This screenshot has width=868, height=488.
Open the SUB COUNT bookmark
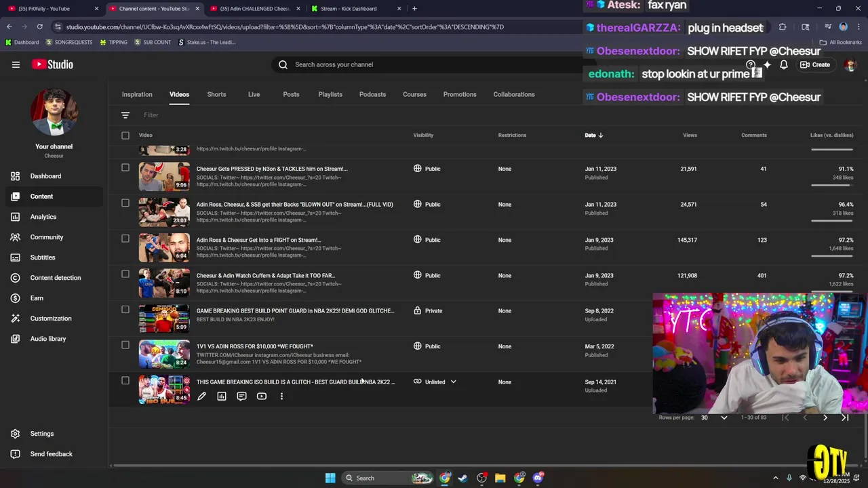[x=153, y=42]
